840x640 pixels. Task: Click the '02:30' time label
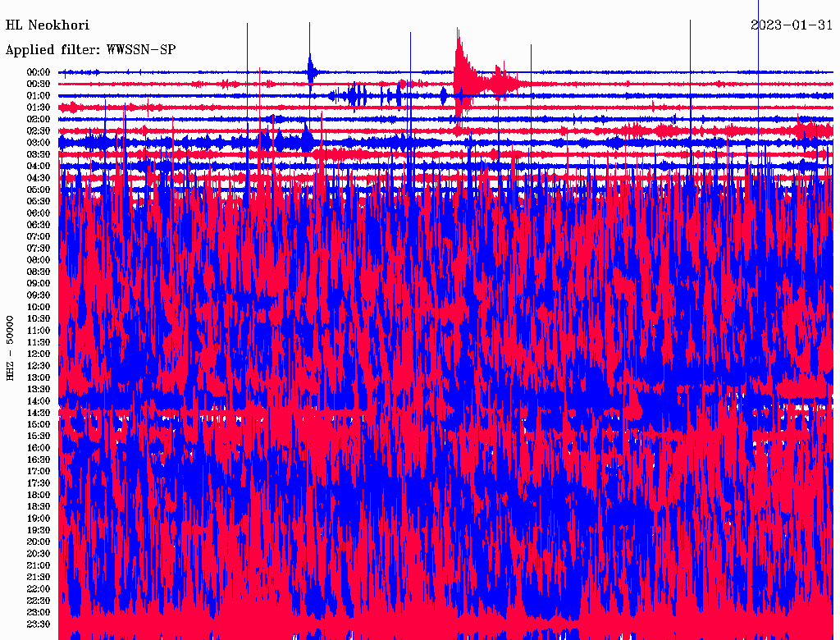pos(39,131)
